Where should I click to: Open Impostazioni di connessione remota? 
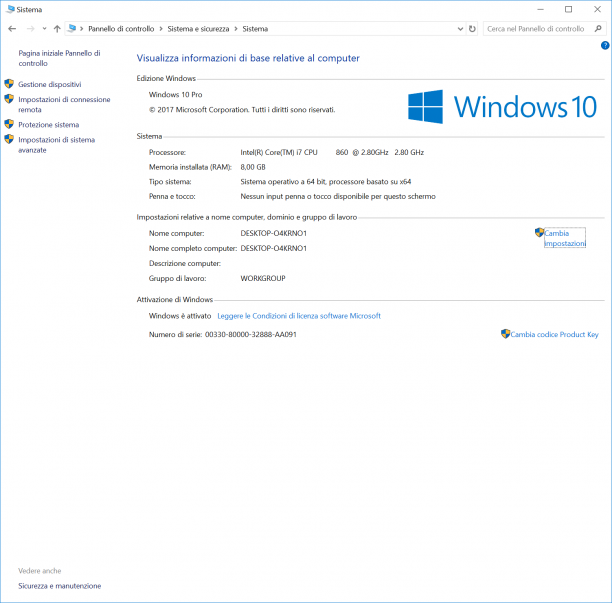(x=64, y=104)
